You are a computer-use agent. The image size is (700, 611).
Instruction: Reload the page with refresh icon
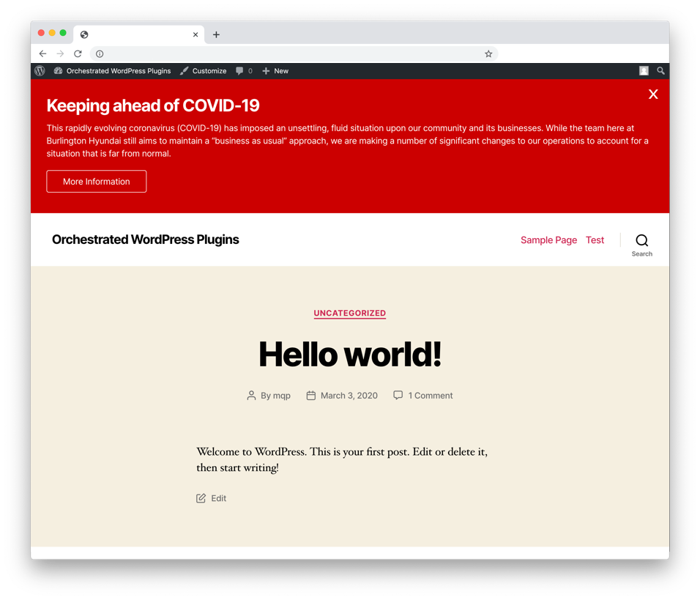tap(78, 53)
